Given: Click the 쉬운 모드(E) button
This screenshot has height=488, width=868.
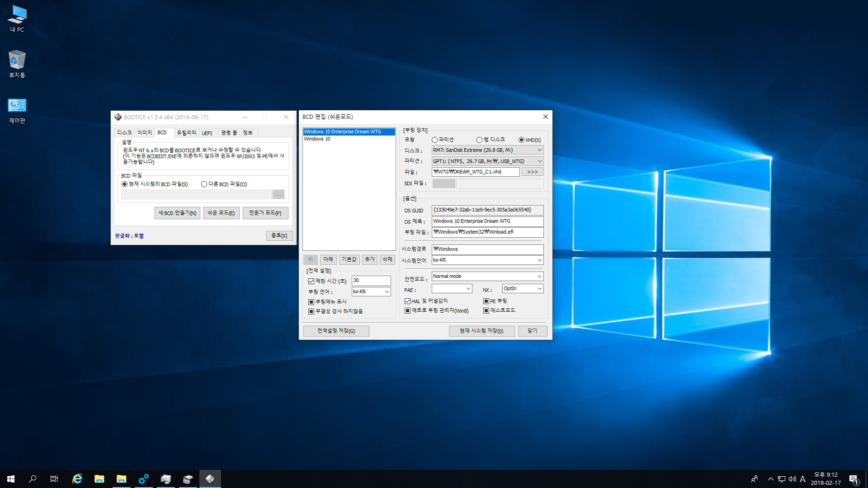Looking at the screenshot, I should [x=221, y=213].
